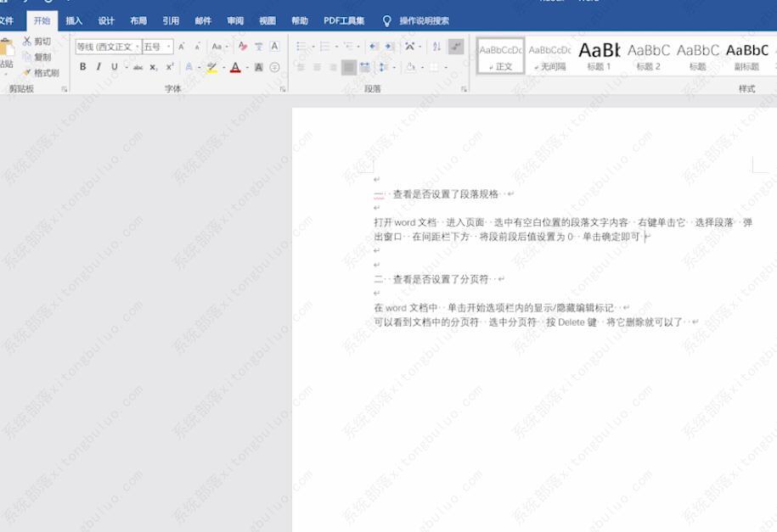The height and width of the screenshot is (532, 777).
Task: Apply the 正文 (Normal) style
Action: 500,56
